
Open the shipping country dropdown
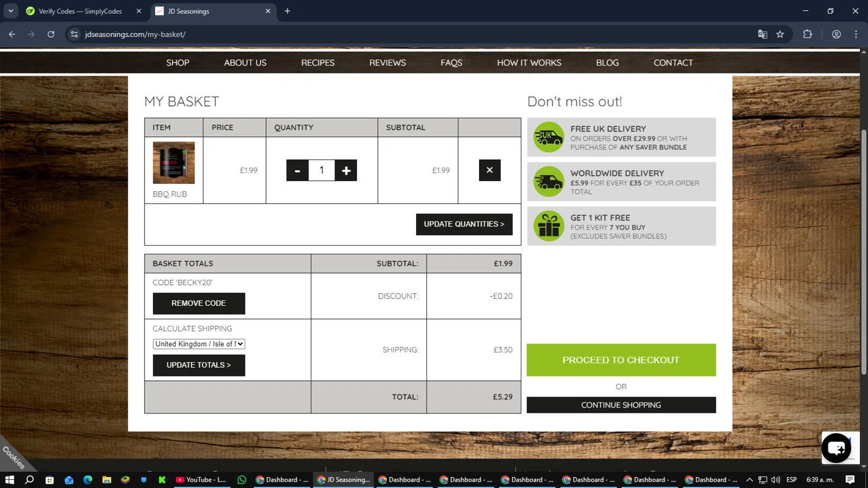199,344
